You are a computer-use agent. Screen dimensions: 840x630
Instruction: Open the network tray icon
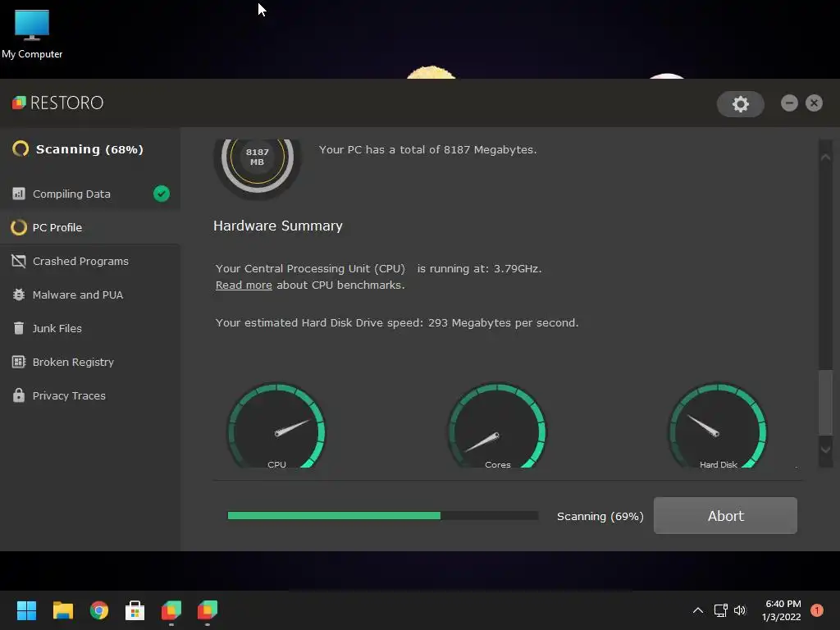pyautogui.click(x=720, y=610)
